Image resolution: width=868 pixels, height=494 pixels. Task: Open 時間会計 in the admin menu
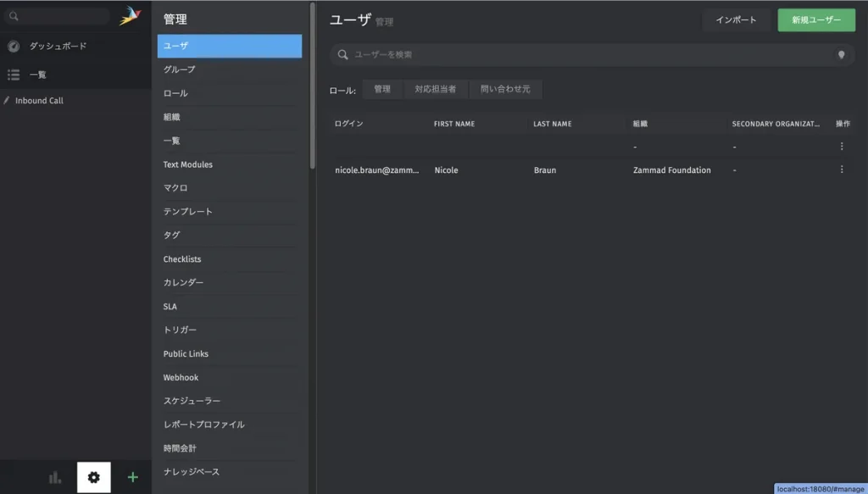coord(229,448)
